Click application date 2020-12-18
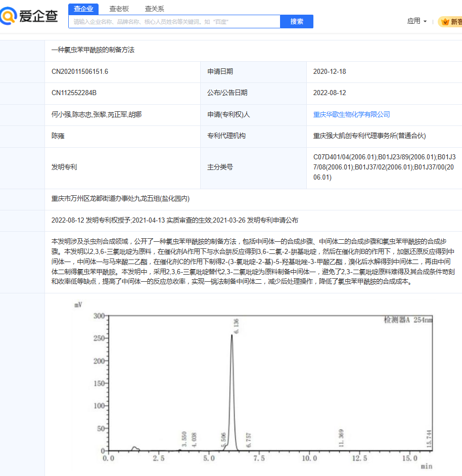 330,72
